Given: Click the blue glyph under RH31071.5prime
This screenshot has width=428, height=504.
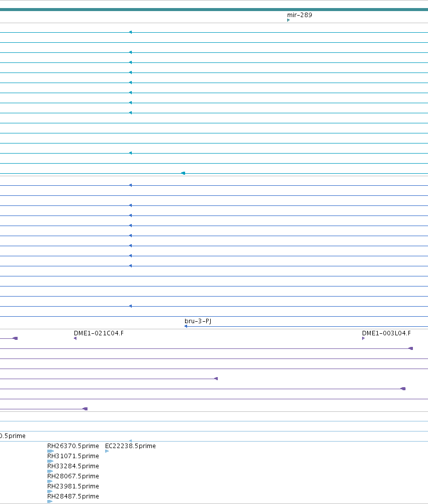Looking at the screenshot, I should tap(50, 461).
